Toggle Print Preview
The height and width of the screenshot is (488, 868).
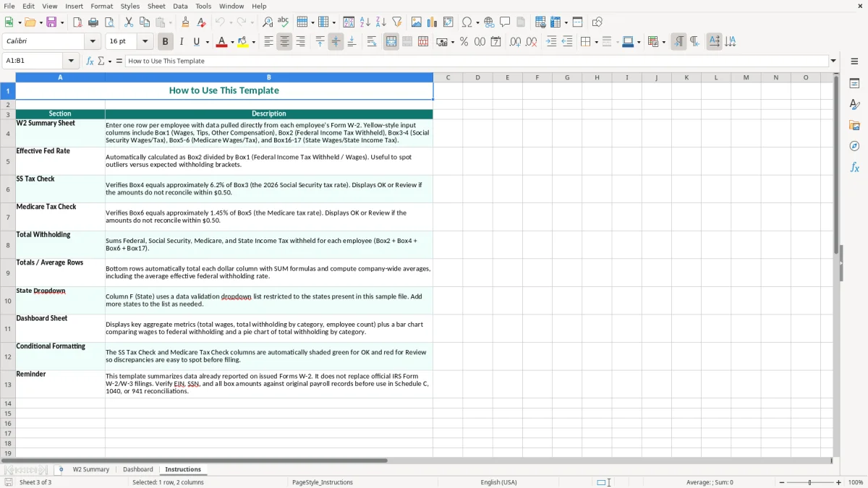(x=109, y=22)
